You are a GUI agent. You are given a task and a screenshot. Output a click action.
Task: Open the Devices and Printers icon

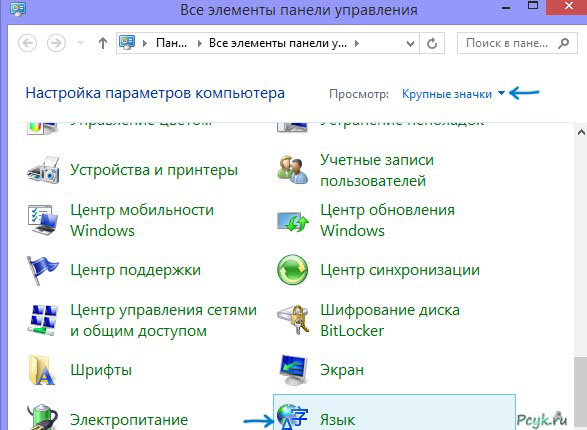click(43, 170)
